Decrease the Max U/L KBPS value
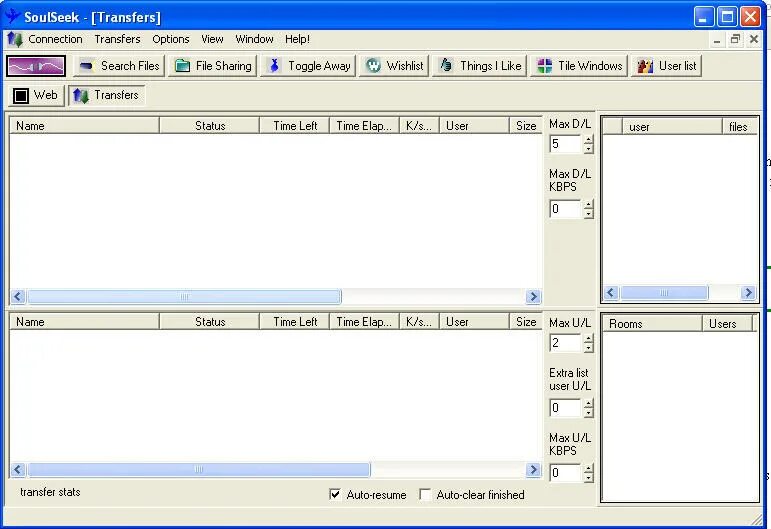 pyautogui.click(x=588, y=477)
